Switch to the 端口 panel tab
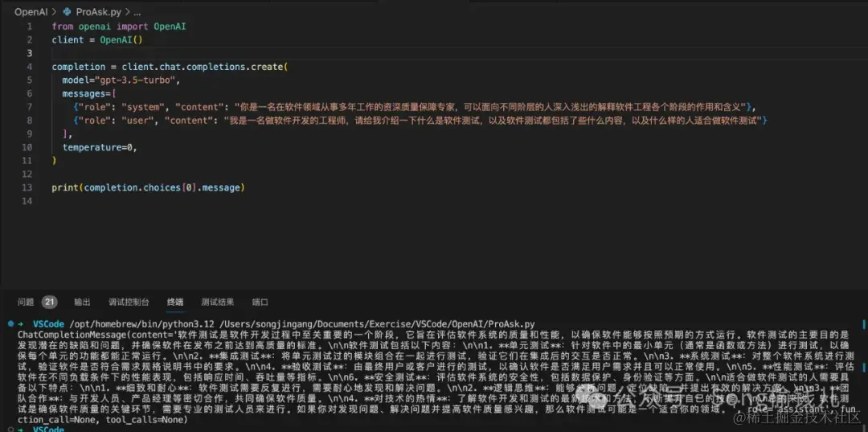 [x=260, y=302]
